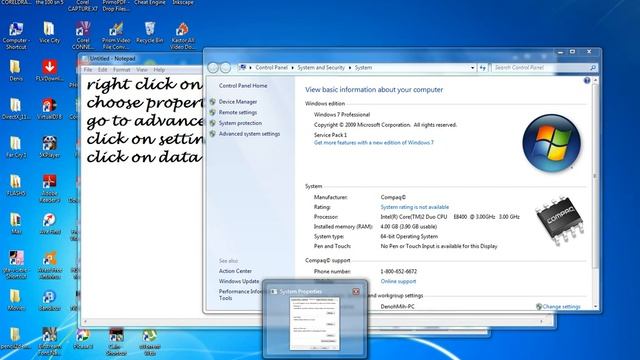The image size is (640, 360).
Task: Refresh the Control Panel address bar
Action: (x=483, y=68)
